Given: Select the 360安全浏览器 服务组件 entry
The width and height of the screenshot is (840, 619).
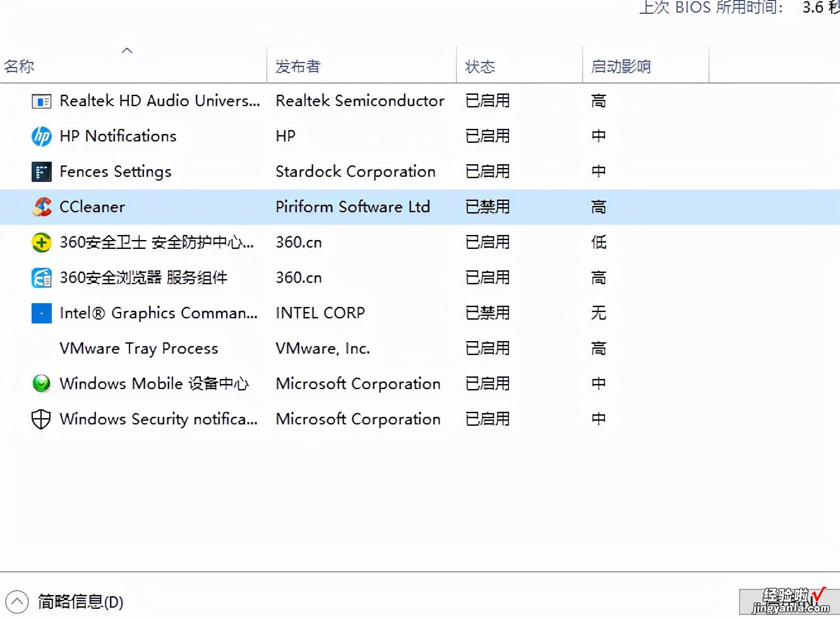Looking at the screenshot, I should 143,278.
